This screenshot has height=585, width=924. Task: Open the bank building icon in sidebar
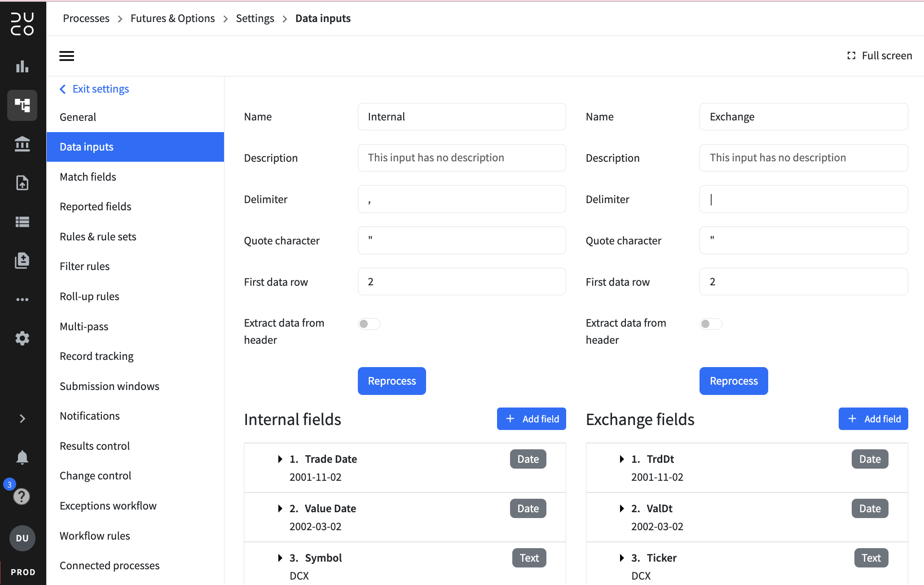click(x=22, y=144)
